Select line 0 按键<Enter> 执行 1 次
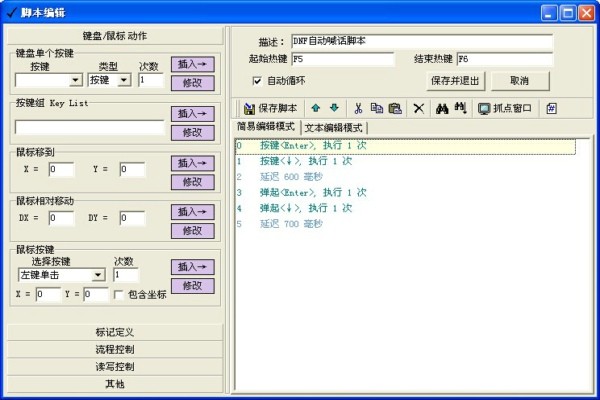The height and width of the screenshot is (400, 600). pyautogui.click(x=405, y=146)
